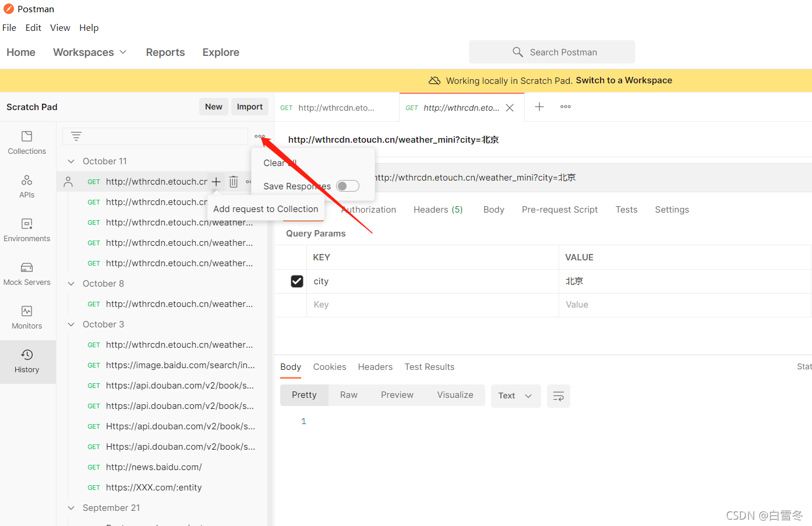Open the Environments sidebar panel
The width and height of the screenshot is (812, 526).
point(27,230)
